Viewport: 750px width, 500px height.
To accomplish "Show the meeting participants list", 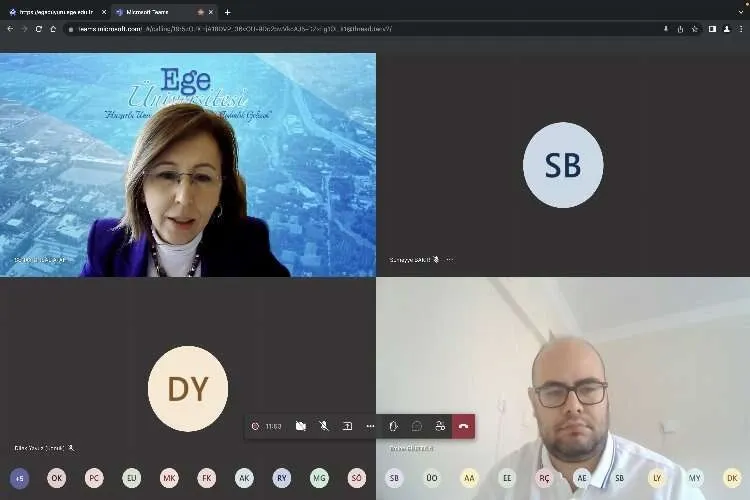I will pyautogui.click(x=440, y=426).
